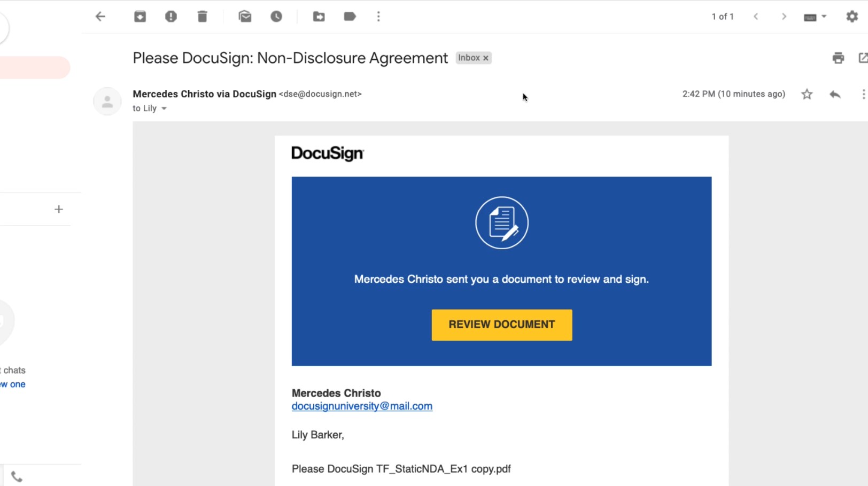Open the email in a new window

point(863,58)
